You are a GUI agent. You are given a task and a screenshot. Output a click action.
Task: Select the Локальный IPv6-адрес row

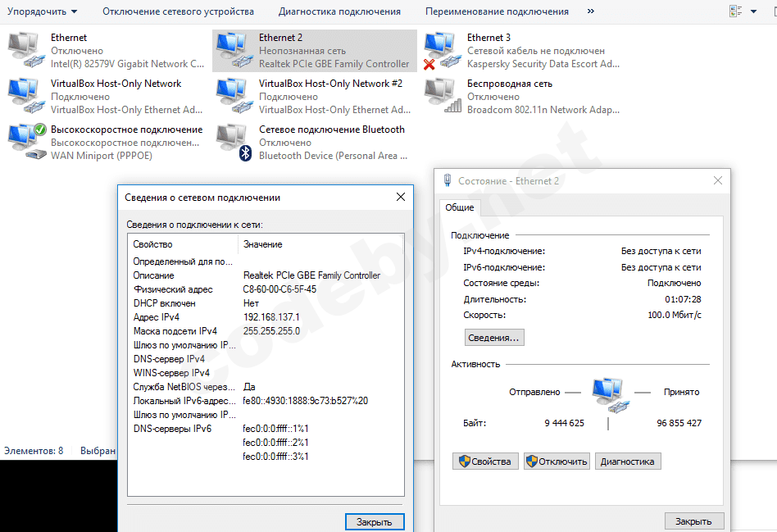[266, 400]
